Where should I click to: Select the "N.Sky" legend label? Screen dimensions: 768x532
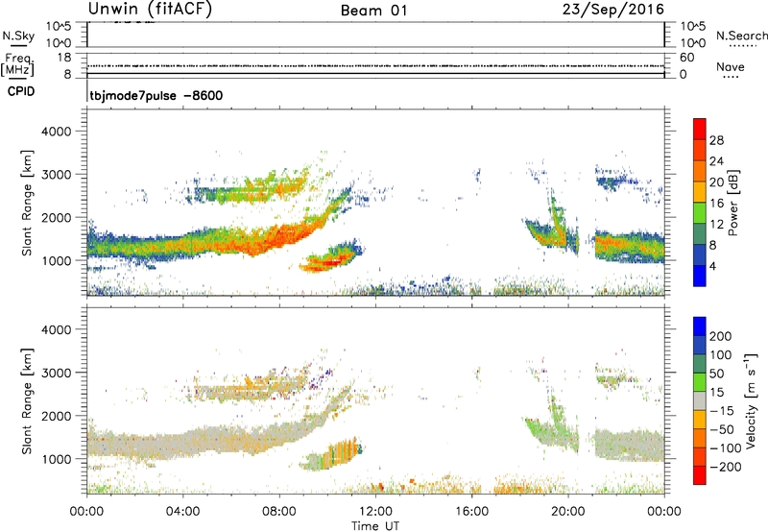click(x=18, y=36)
